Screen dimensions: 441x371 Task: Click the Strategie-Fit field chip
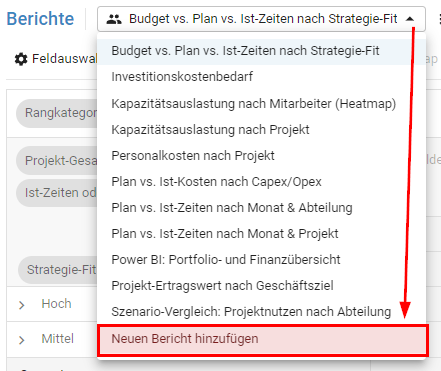point(57,269)
